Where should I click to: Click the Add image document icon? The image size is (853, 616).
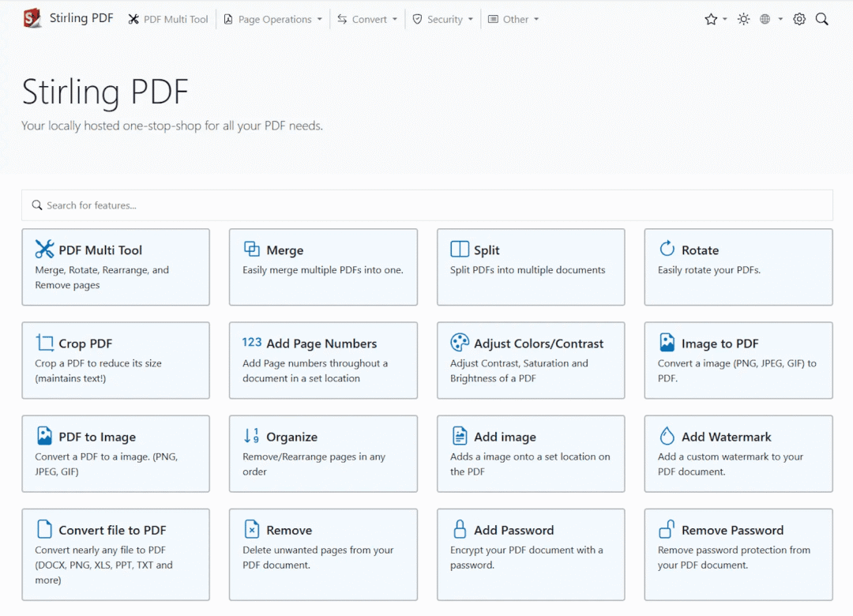[460, 436]
